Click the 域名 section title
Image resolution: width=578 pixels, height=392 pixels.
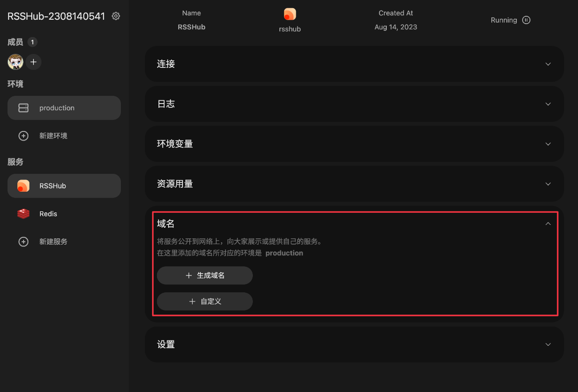click(x=166, y=223)
